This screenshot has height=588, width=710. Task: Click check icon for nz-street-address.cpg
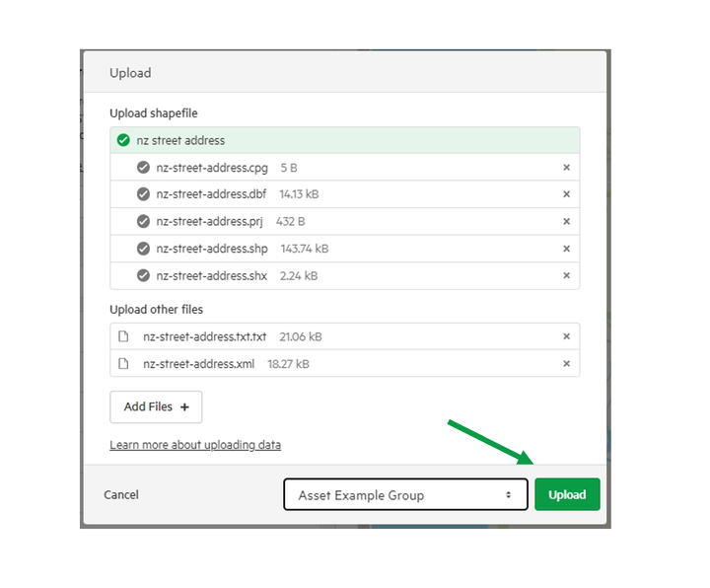click(143, 168)
